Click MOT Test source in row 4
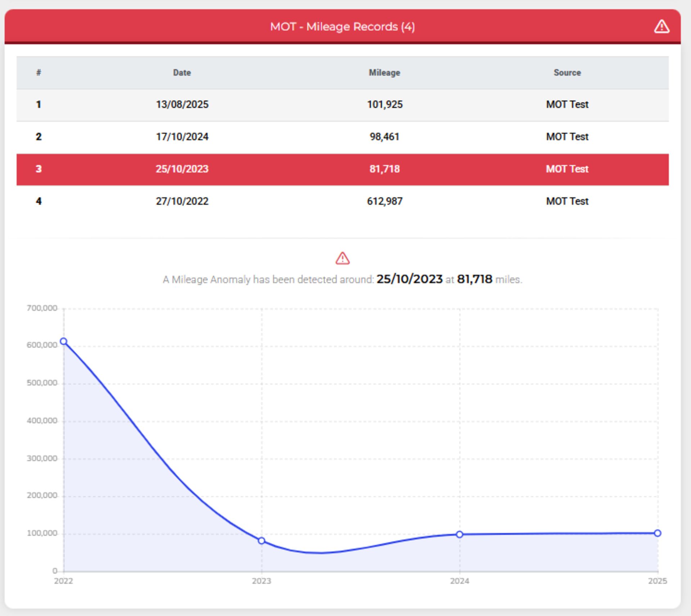This screenshot has width=691, height=616. pos(567,201)
